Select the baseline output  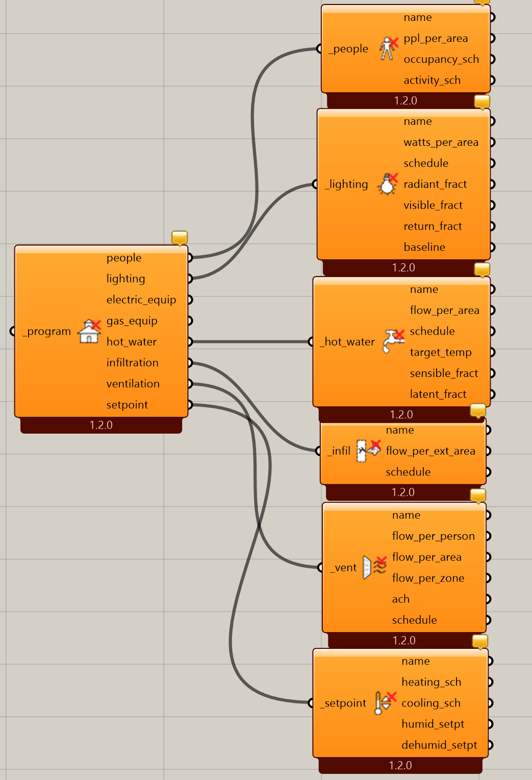(x=424, y=247)
